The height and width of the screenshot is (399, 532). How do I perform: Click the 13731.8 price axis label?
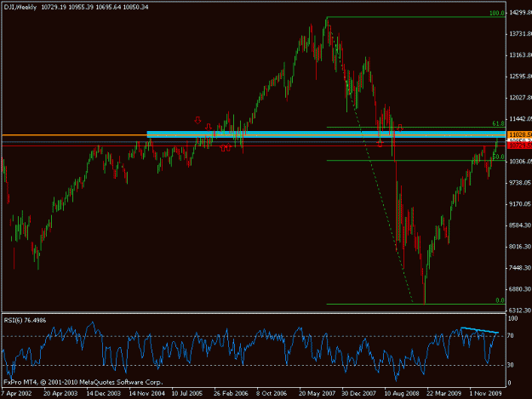(520, 34)
